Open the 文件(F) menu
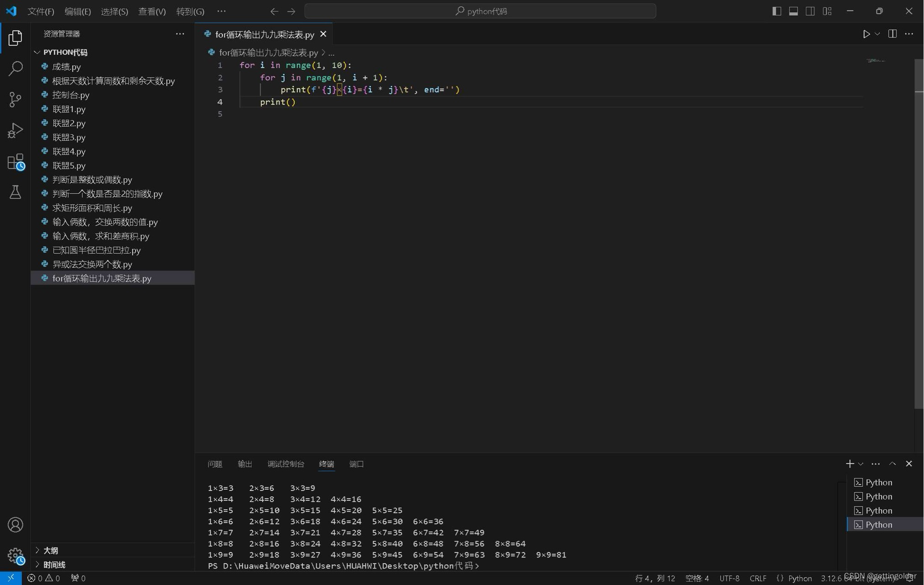This screenshot has height=585, width=924. (x=41, y=11)
